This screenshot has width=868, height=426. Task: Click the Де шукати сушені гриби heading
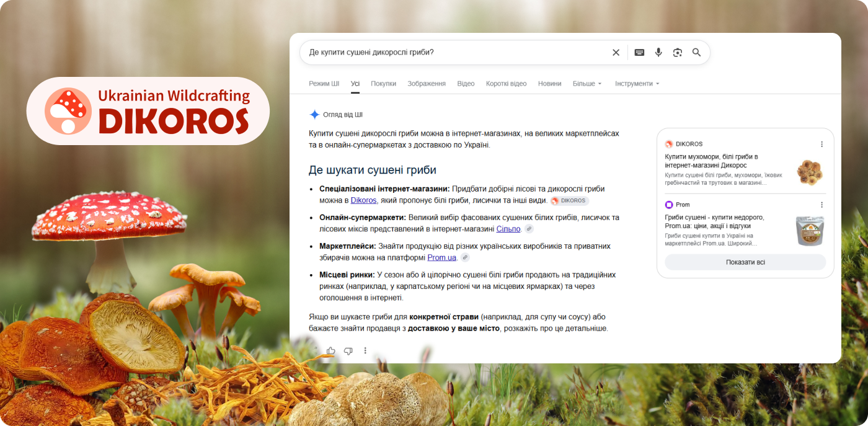pyautogui.click(x=373, y=170)
